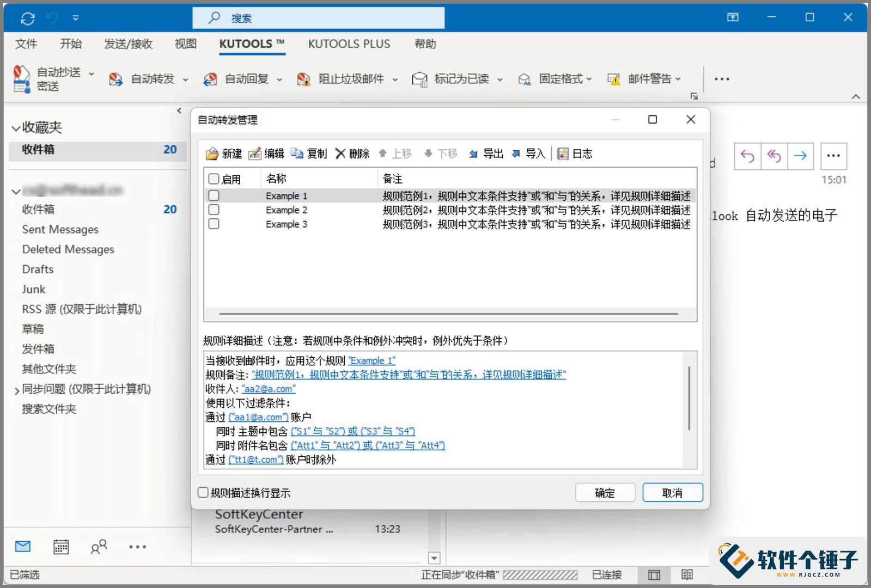Click the 阻止垃圾邮件 ribbon icon
This screenshot has height=588, width=871.
[x=303, y=79]
